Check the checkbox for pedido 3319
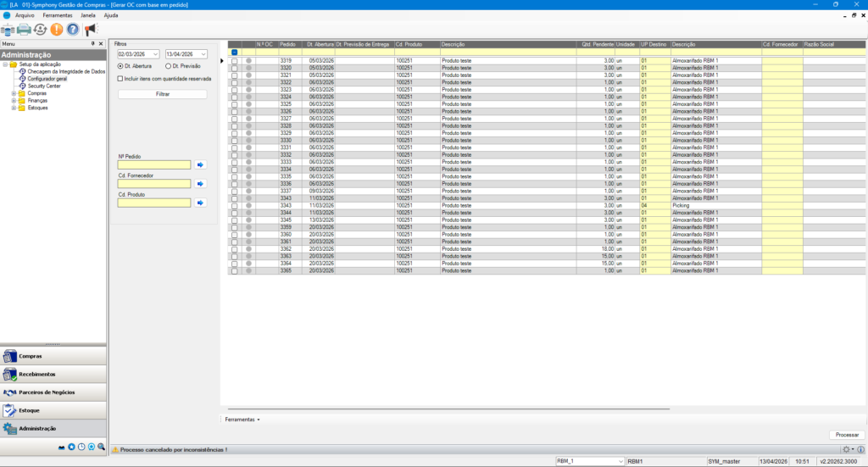This screenshot has height=467, width=868. tap(235, 61)
